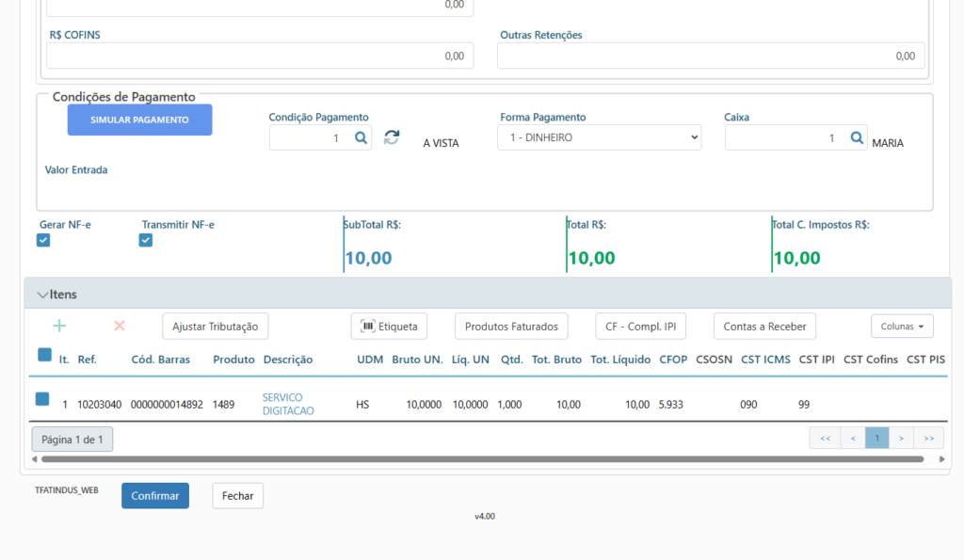Go to first page with double-left arrows
The image size is (964, 560).
(825, 438)
